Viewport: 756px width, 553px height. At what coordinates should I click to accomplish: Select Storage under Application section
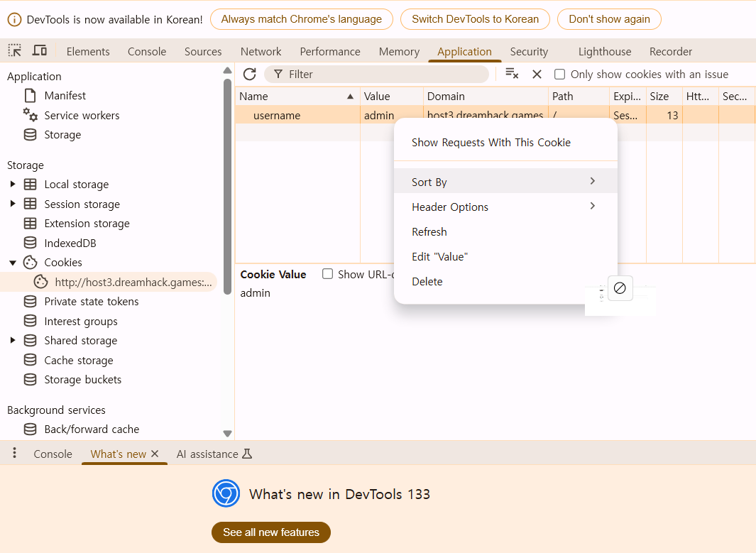[x=62, y=134]
